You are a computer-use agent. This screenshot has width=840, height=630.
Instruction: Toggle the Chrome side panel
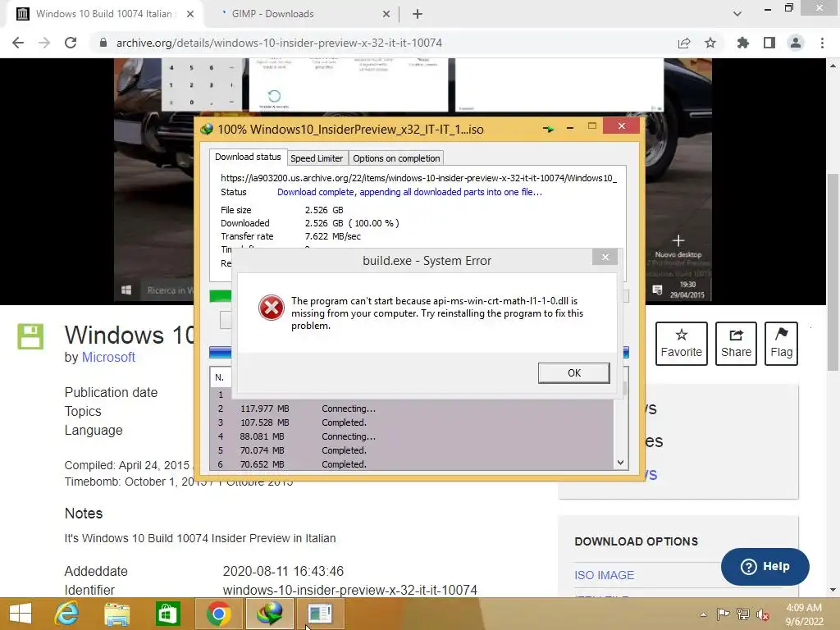pyautogui.click(x=769, y=43)
